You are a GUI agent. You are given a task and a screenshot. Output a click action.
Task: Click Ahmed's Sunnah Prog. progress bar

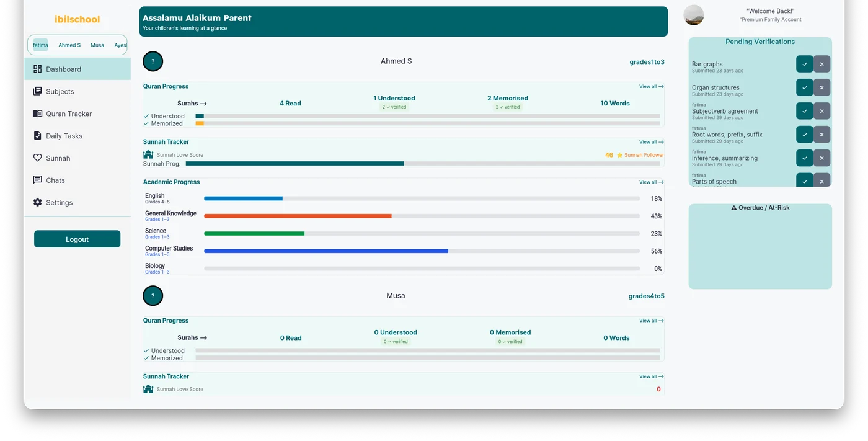tap(423, 164)
